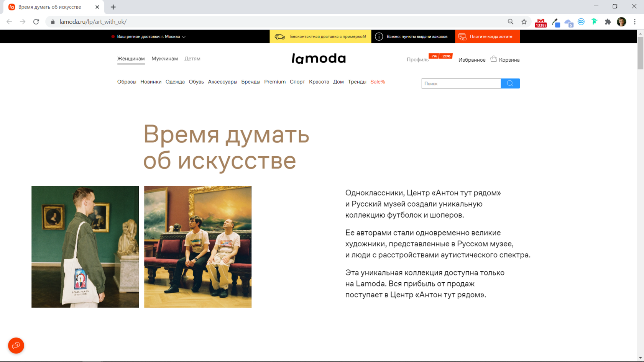Click the photo of man with tote bag

[85, 247]
